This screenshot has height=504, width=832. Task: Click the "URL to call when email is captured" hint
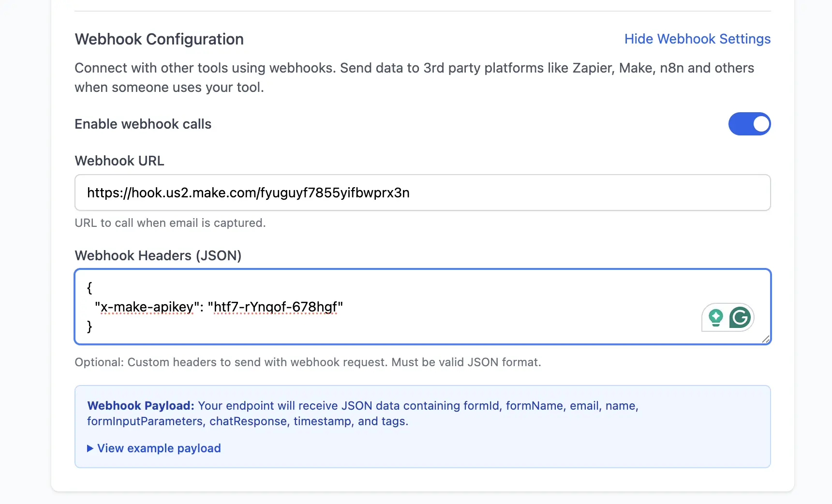(x=170, y=223)
